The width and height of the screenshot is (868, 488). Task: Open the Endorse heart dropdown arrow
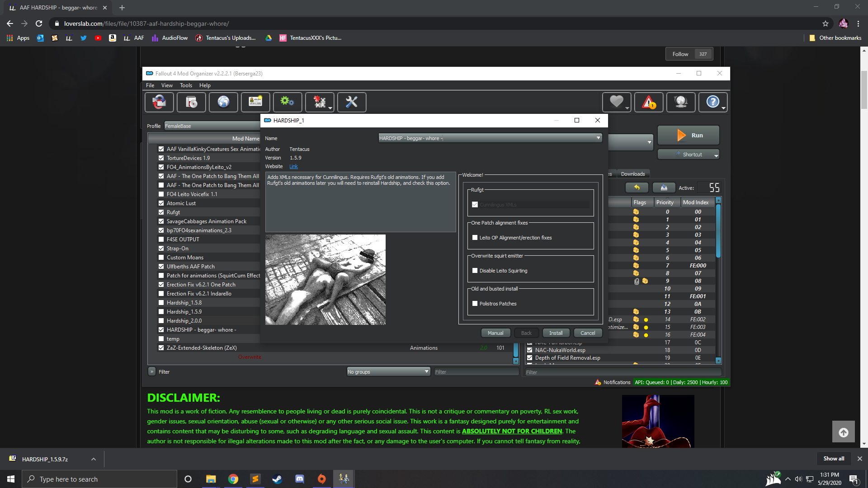[x=627, y=108]
